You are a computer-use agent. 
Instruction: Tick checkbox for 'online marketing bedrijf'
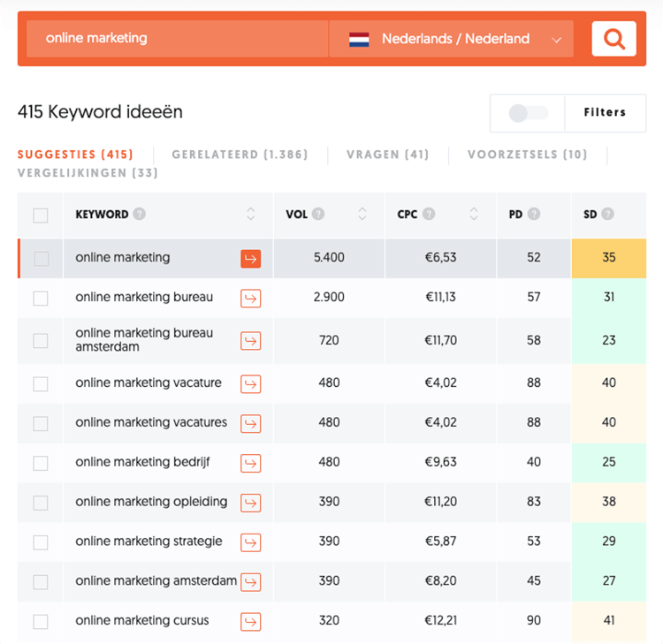point(41,463)
